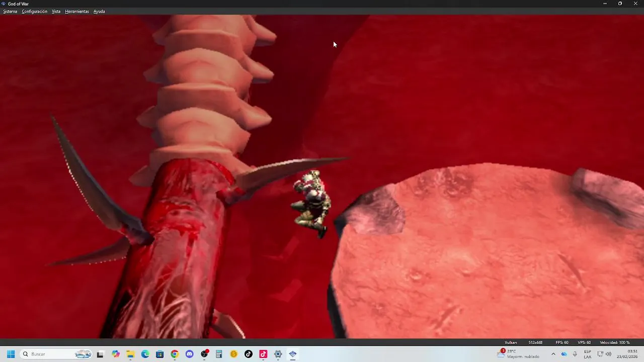Open the red TikTok icon in taskbar

(x=263, y=354)
